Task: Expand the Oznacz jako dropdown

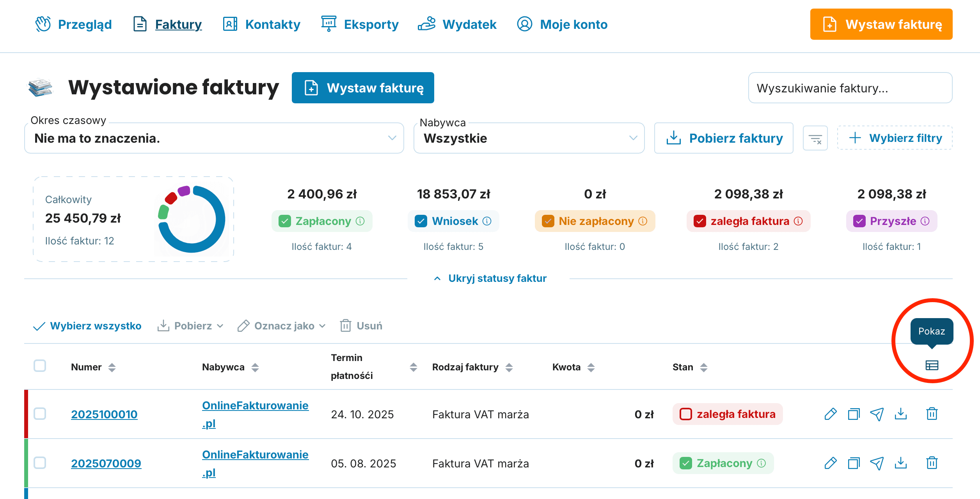Action: [281, 326]
